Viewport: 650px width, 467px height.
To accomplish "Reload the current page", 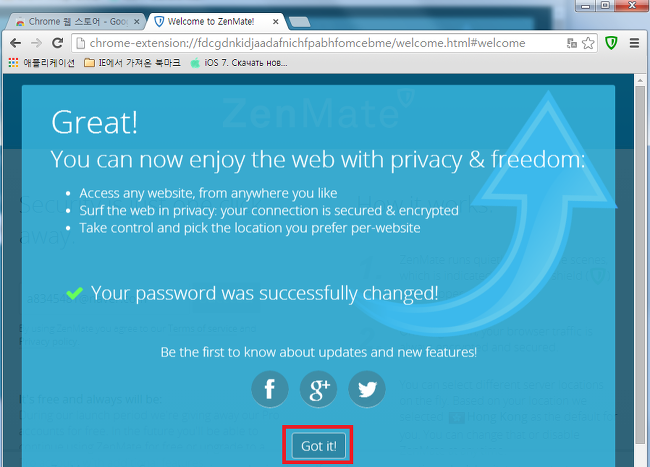I will pyautogui.click(x=58, y=43).
